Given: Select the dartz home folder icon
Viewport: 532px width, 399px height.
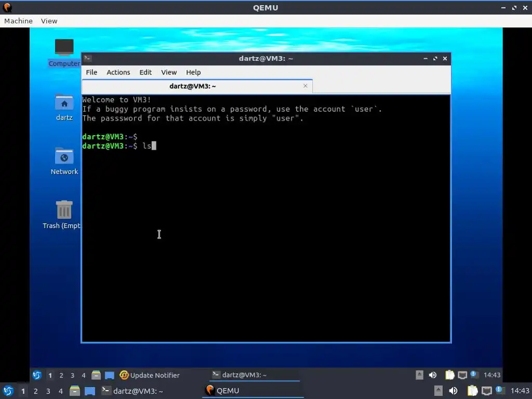Looking at the screenshot, I should pyautogui.click(x=64, y=108).
